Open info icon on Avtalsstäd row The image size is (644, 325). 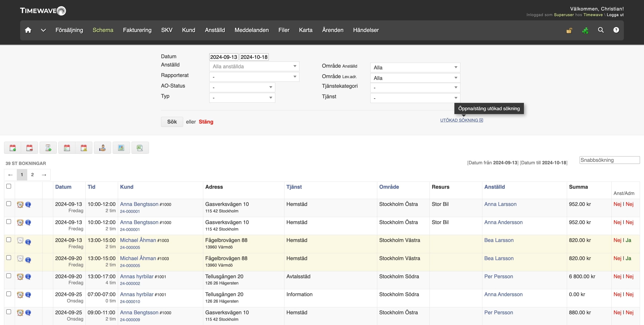pos(28,277)
